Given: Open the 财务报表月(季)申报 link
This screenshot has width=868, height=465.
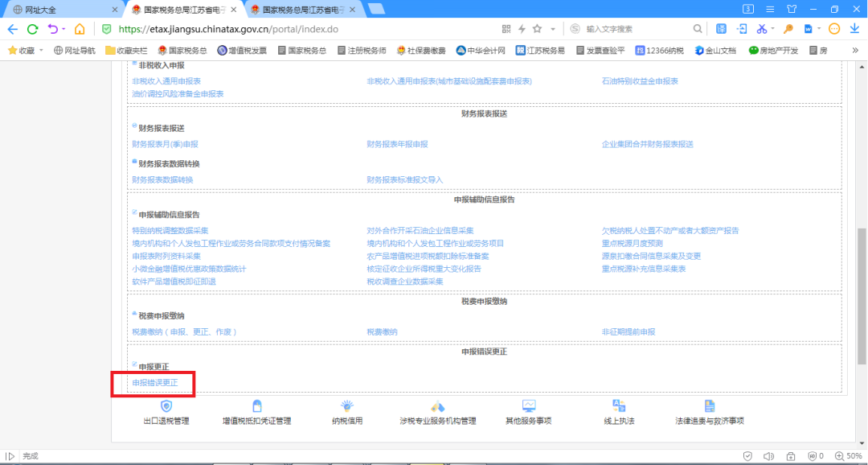Looking at the screenshot, I should click(x=165, y=144).
